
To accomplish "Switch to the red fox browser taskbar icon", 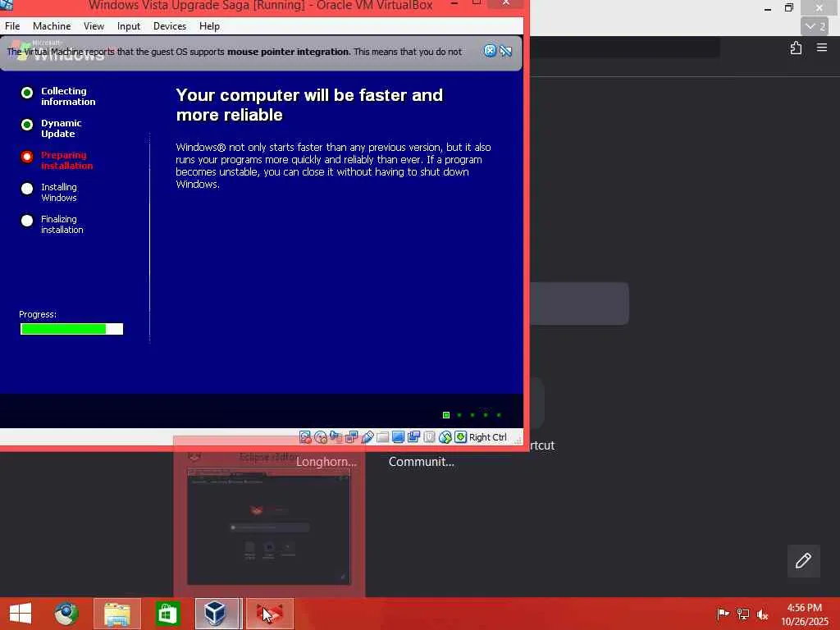I will [269, 614].
